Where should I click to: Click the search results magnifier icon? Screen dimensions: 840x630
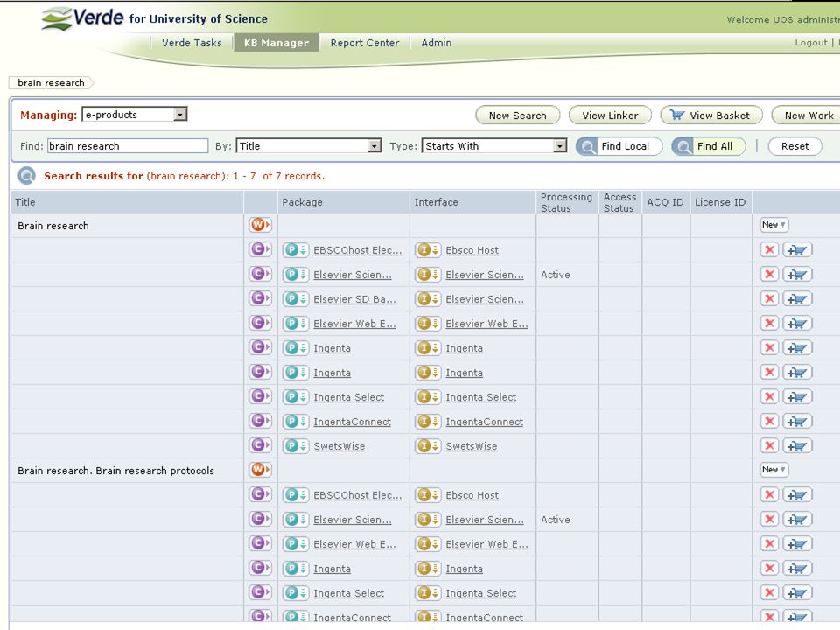[27, 176]
